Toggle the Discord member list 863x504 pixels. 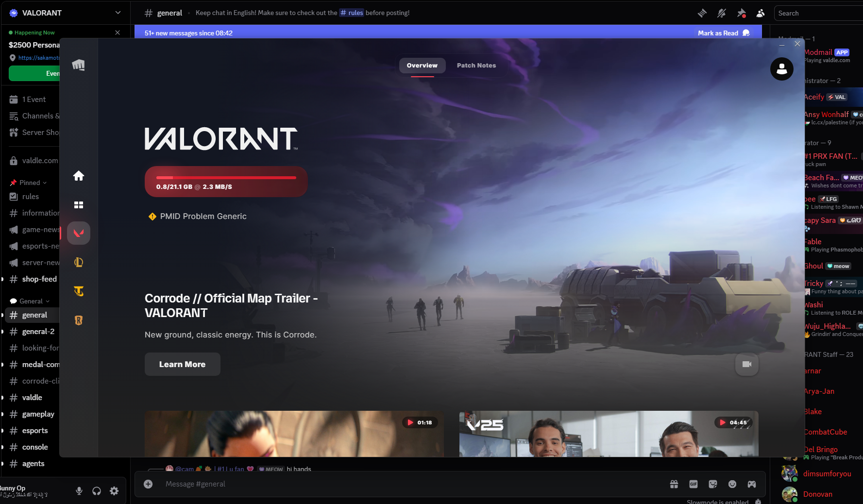(x=761, y=13)
